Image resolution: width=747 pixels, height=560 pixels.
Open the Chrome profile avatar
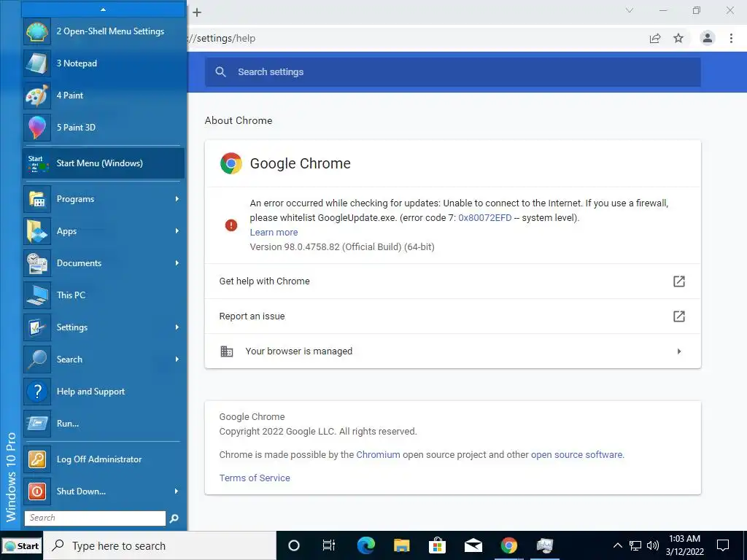point(708,38)
